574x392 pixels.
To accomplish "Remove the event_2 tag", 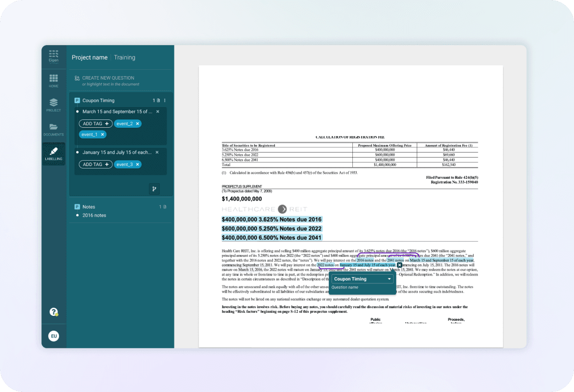I will 138,124.
